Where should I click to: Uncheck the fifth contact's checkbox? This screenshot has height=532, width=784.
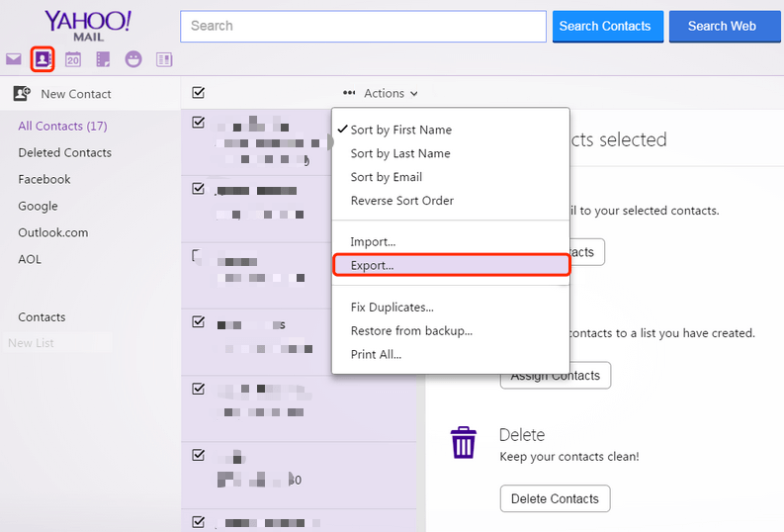(199, 389)
